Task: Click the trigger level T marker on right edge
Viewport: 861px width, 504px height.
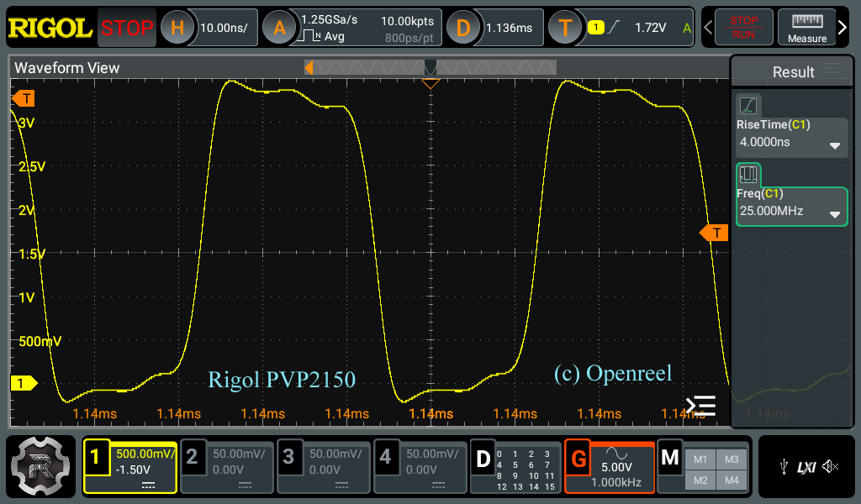Action: pos(714,233)
